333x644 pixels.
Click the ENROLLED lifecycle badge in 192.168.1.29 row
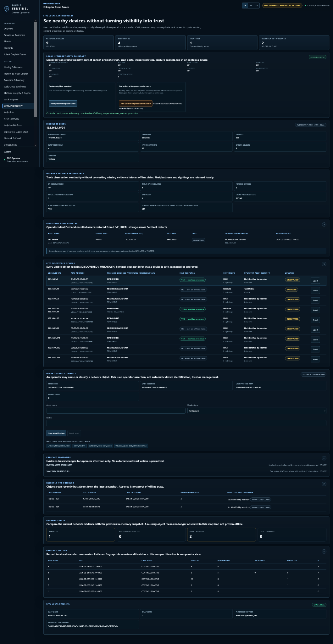coord(291,289)
